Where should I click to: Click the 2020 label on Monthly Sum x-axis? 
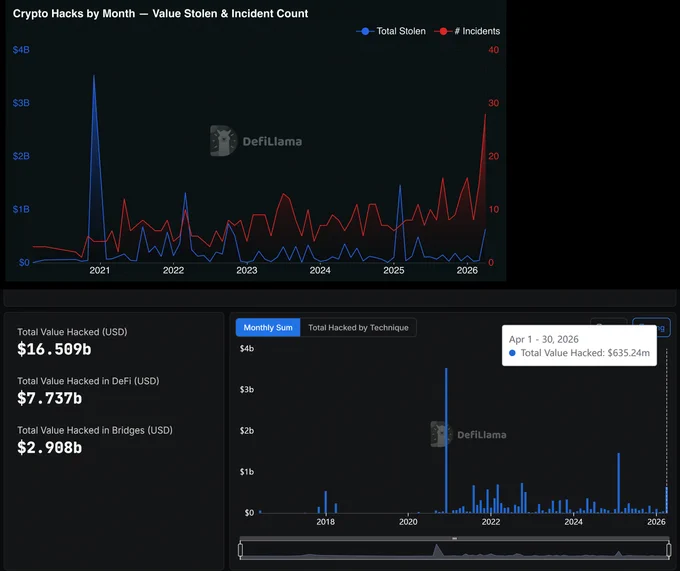pos(408,522)
